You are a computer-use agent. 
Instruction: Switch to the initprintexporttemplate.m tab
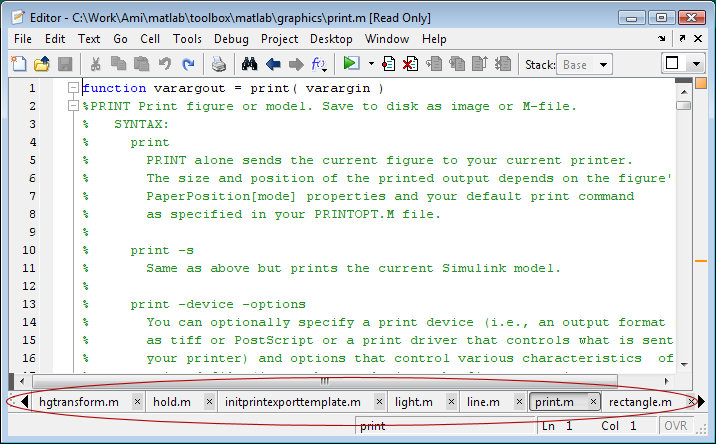coord(292,402)
